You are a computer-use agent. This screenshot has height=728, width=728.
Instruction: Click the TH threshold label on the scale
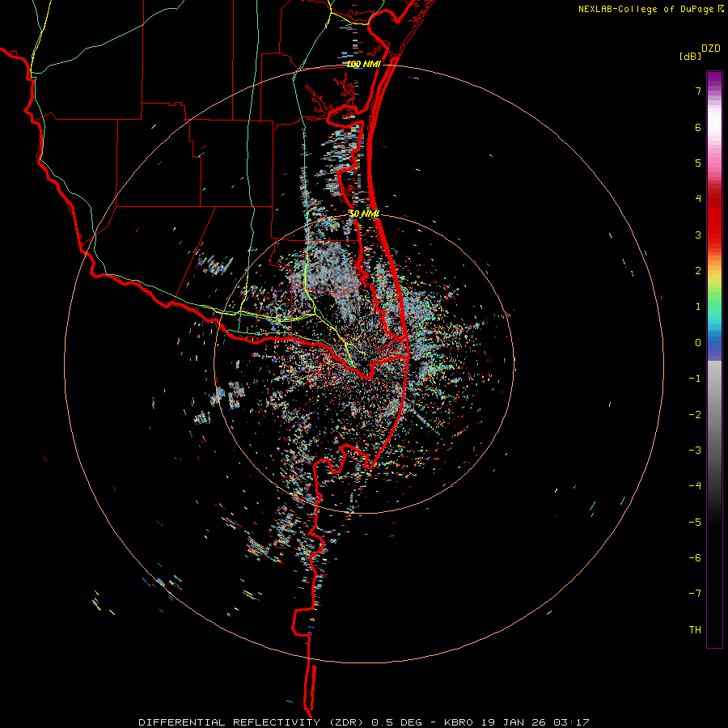click(x=695, y=630)
